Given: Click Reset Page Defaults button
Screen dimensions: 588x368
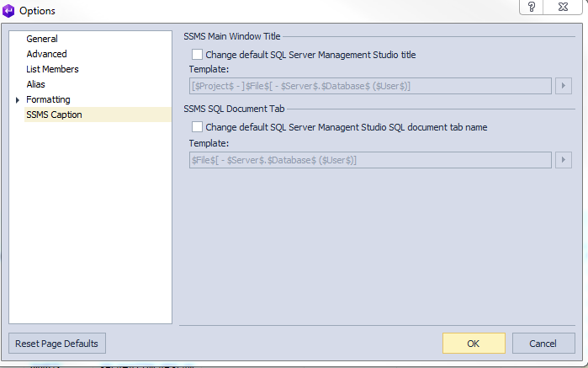Looking at the screenshot, I should [57, 344].
